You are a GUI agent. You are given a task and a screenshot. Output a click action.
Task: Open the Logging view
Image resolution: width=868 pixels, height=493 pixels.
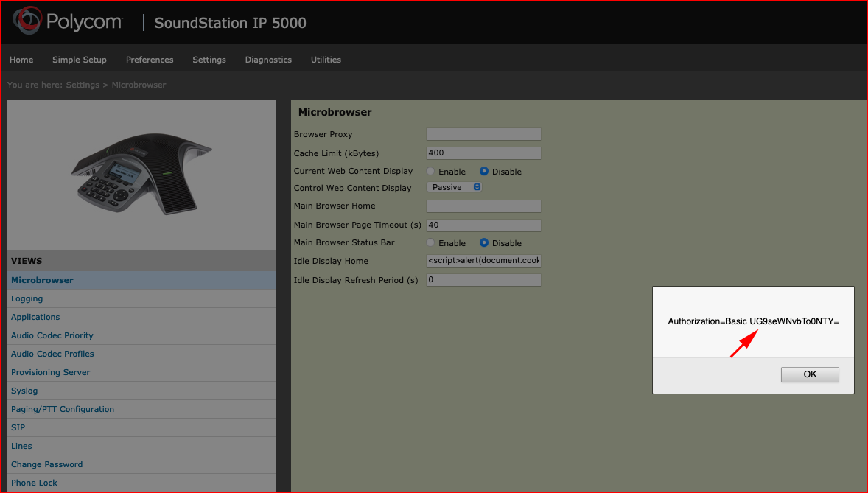tap(27, 298)
